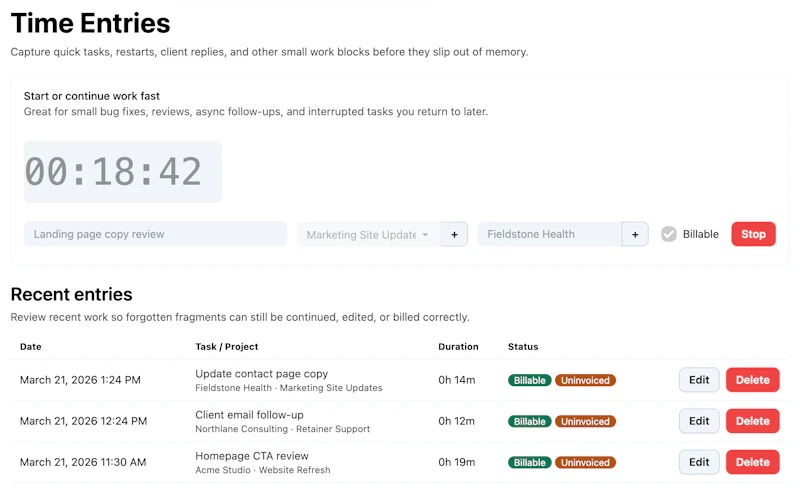Click plus icon next to Marketing Site Updates
Image resolution: width=800 pixels, height=488 pixels.
point(454,234)
